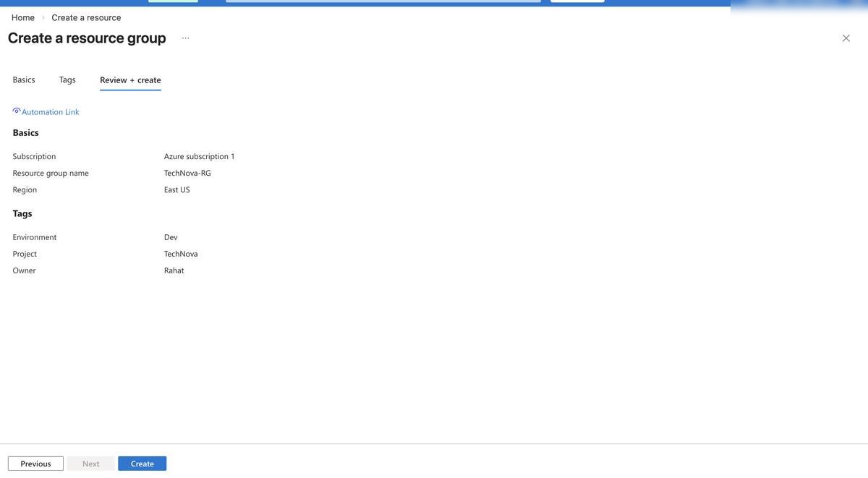Click the Tags section heading
The image size is (868, 478).
coord(22,214)
